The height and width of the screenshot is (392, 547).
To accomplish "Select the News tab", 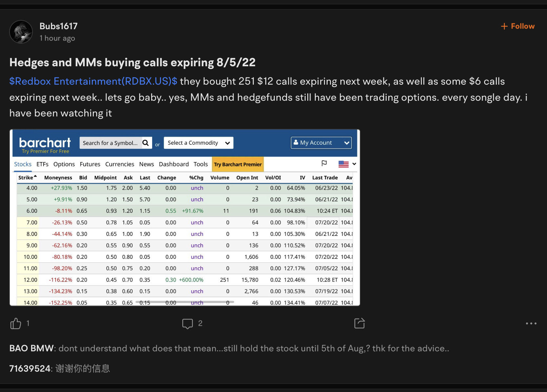I will (x=146, y=164).
